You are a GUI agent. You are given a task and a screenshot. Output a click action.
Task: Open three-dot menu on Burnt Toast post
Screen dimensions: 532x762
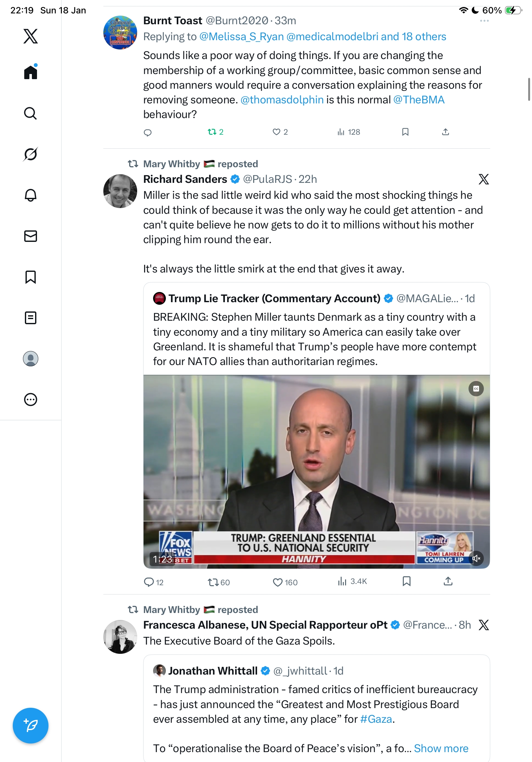[484, 21]
